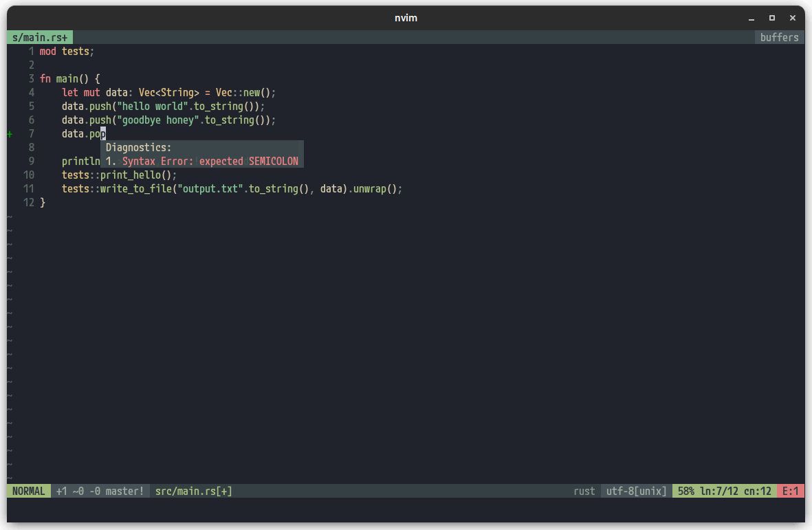Viewport: 812px width, 530px height.
Task: Click line number 8 in gutter
Action: [x=31, y=148]
